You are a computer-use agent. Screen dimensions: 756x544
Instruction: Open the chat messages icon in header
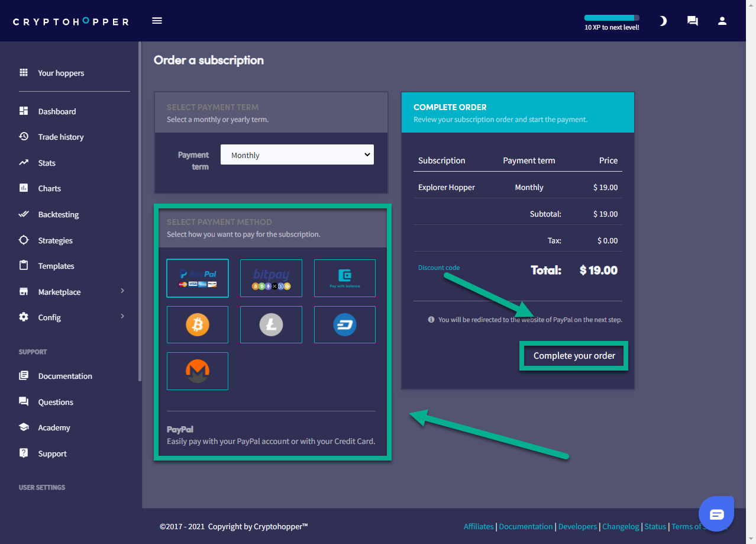[692, 21]
